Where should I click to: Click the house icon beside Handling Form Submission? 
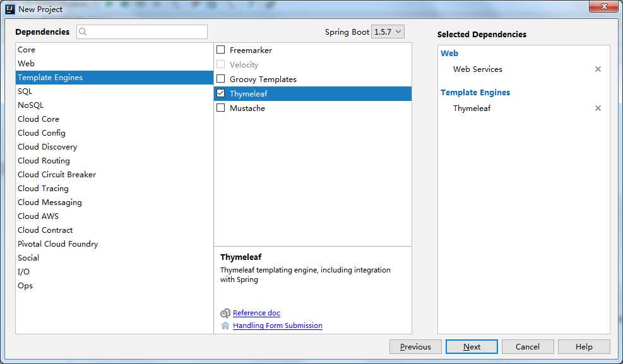coord(225,326)
